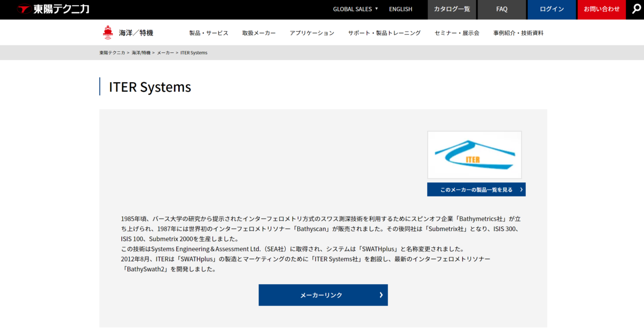Expand the GLOBAL SALES dropdown

coord(355,9)
